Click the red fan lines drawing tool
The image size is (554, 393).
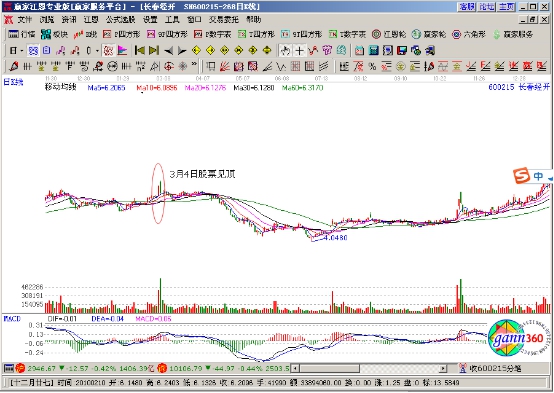(x=225, y=66)
